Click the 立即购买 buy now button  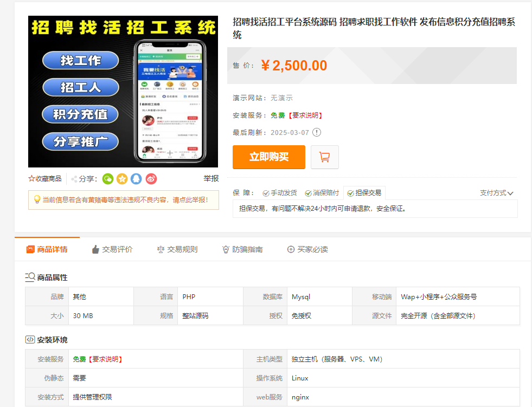[269, 157]
